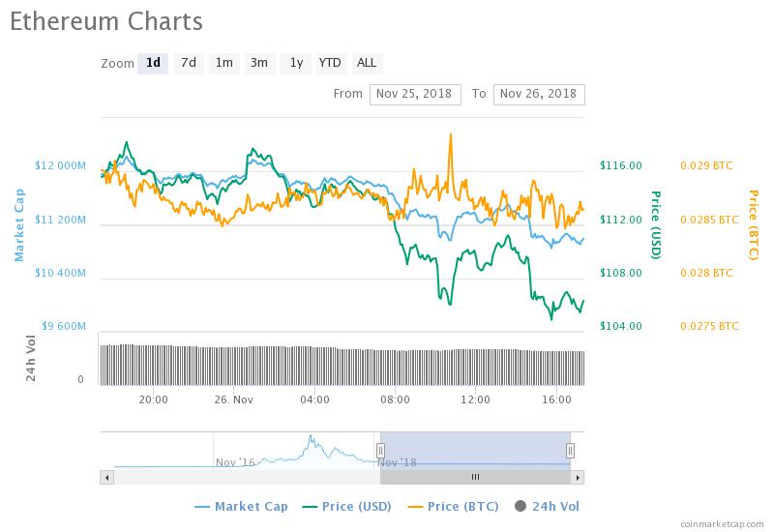Viewport: 774px width, 532px height.
Task: Grab the left navigator range handle
Action: point(380,451)
